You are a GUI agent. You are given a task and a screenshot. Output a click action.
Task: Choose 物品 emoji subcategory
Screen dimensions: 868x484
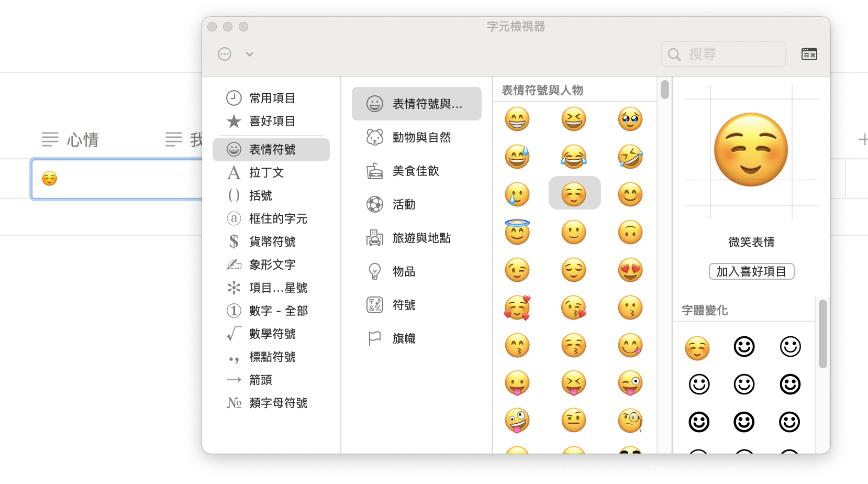(x=417, y=271)
